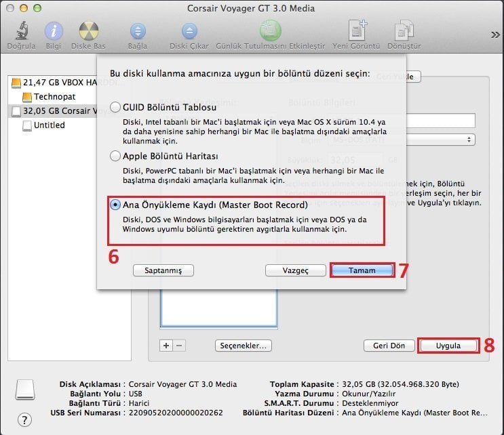This screenshot has width=504, height=435.
Task: Open the help question mark button
Action: pos(24,419)
